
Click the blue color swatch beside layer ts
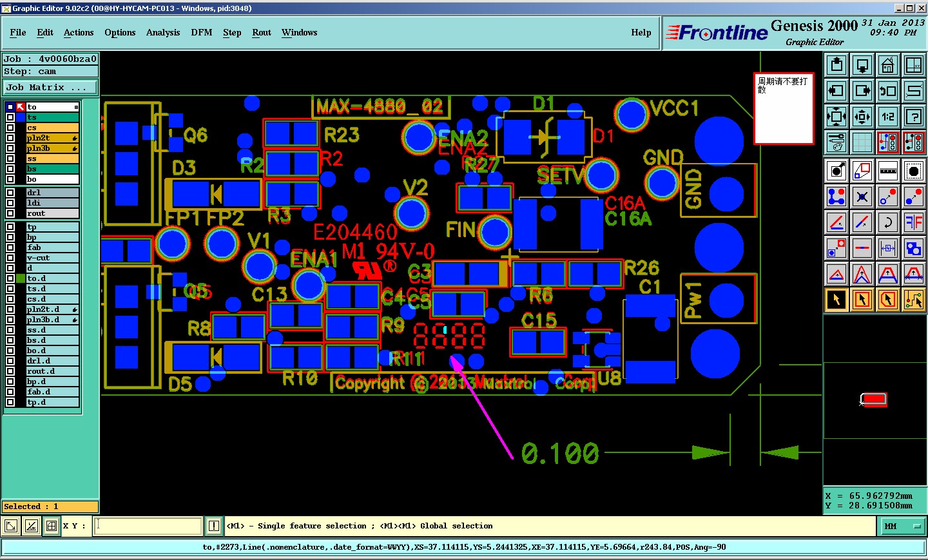(21, 117)
